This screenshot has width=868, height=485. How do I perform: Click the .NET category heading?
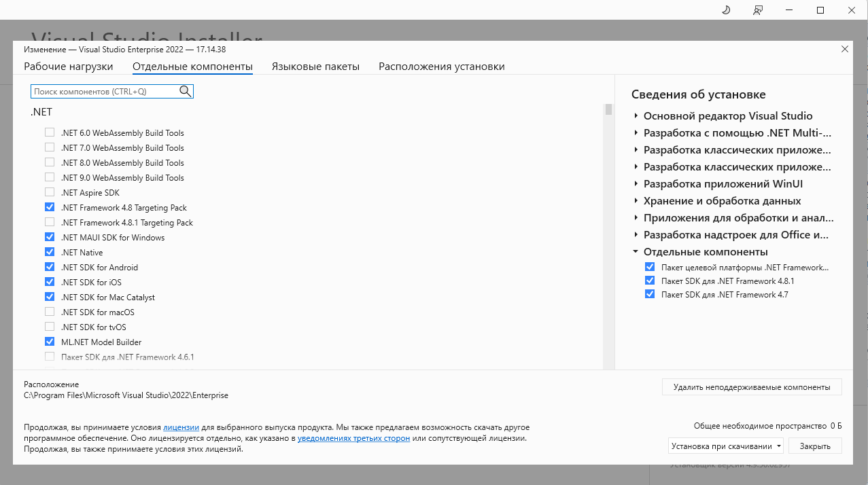pos(41,112)
